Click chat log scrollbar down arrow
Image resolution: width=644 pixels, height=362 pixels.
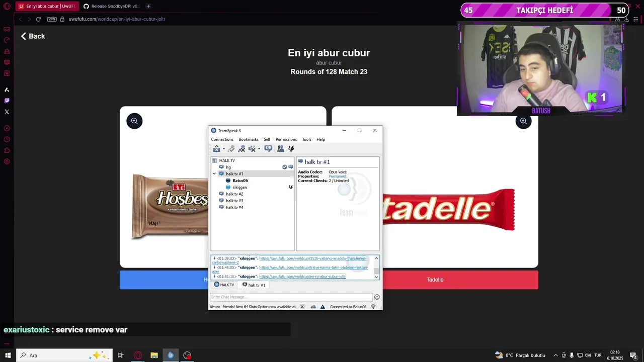tap(376, 277)
